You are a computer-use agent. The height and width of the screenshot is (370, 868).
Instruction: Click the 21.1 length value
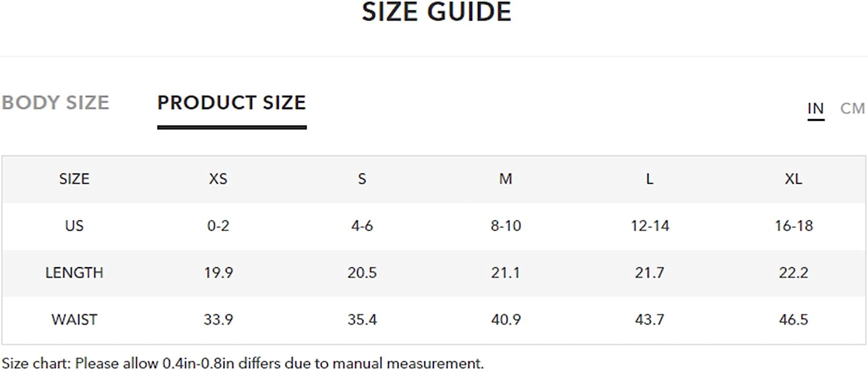pyautogui.click(x=506, y=272)
